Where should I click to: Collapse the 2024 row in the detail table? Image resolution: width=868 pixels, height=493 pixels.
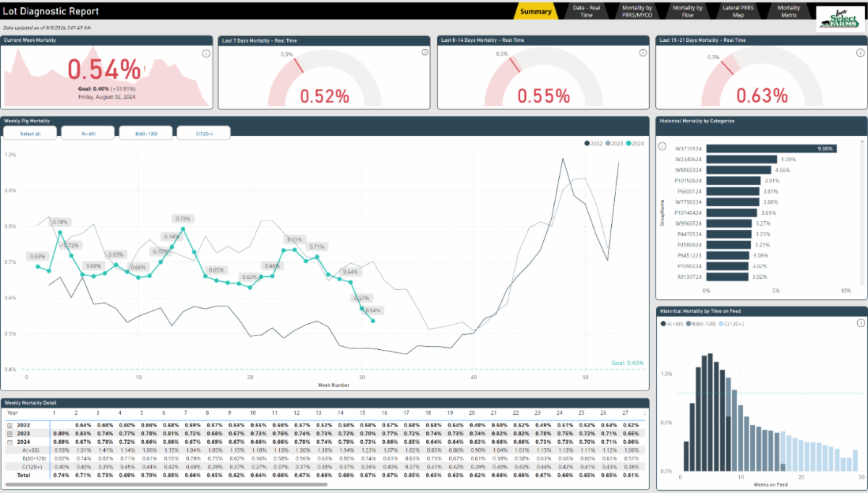click(x=9, y=441)
